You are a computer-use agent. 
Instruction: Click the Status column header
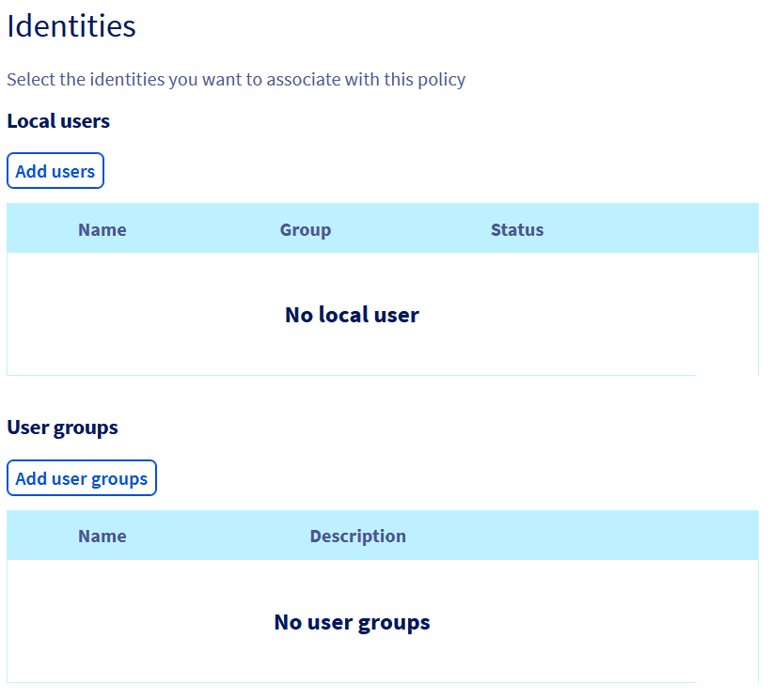click(x=516, y=229)
